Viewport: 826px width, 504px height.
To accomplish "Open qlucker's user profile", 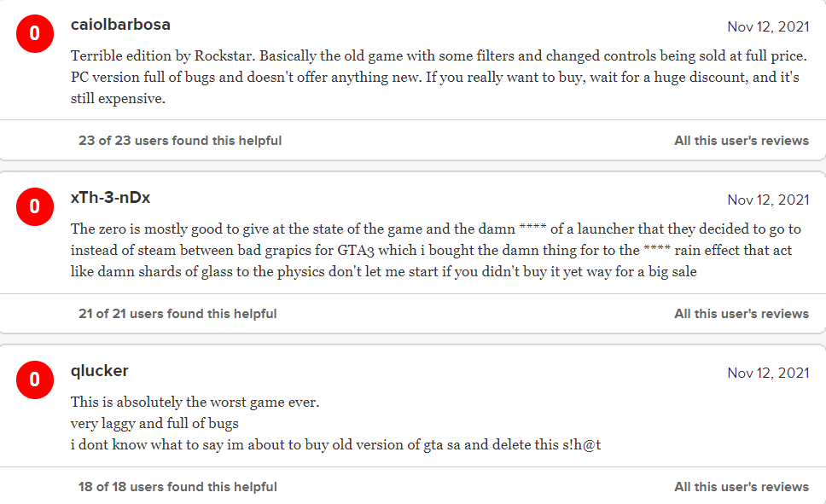I will click(100, 371).
